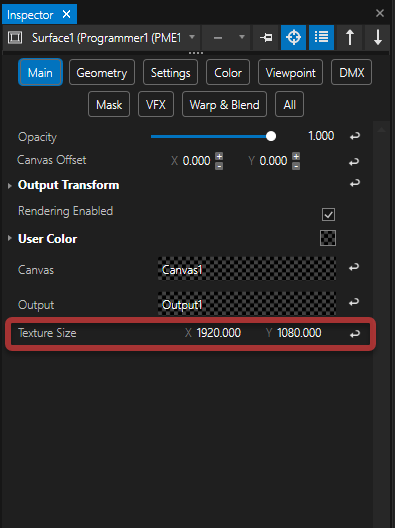Toggle the list view icon
The image size is (395, 528).
(x=322, y=37)
